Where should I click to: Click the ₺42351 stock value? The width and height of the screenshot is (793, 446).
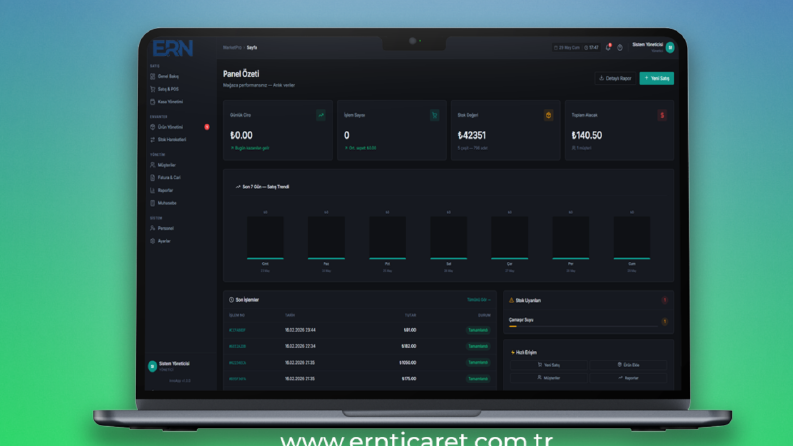(472, 136)
